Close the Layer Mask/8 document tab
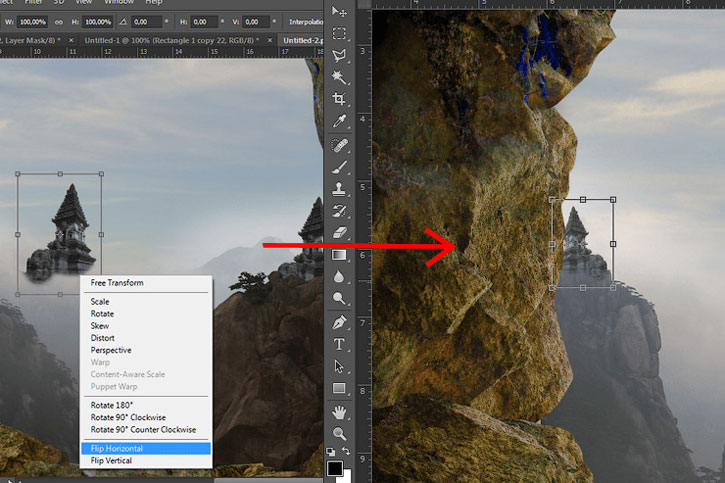 point(71,40)
